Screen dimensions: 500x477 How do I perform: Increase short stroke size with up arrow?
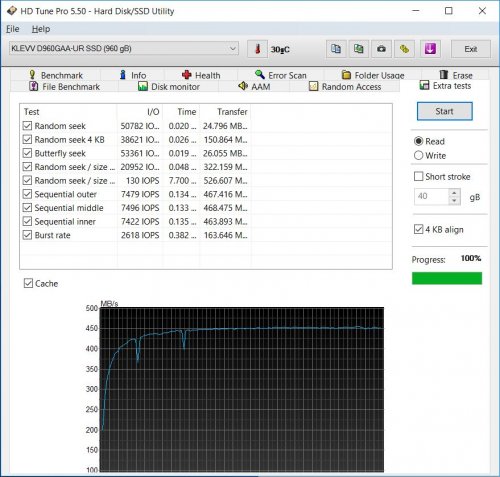tap(454, 192)
